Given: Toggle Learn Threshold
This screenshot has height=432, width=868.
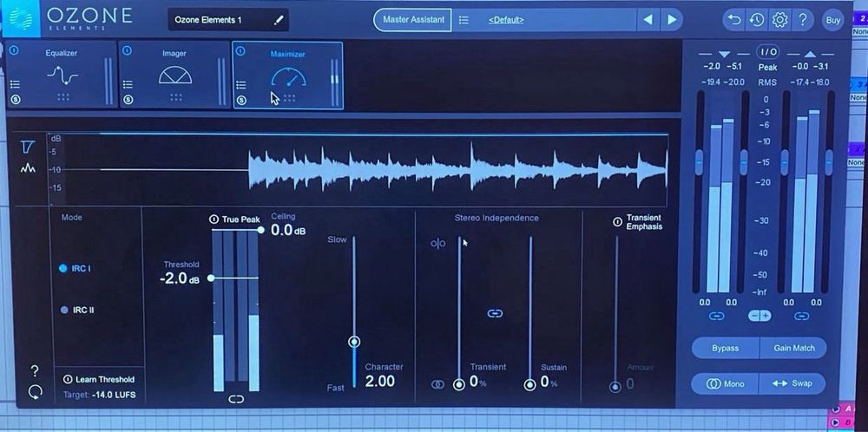Looking at the screenshot, I should tap(68, 379).
